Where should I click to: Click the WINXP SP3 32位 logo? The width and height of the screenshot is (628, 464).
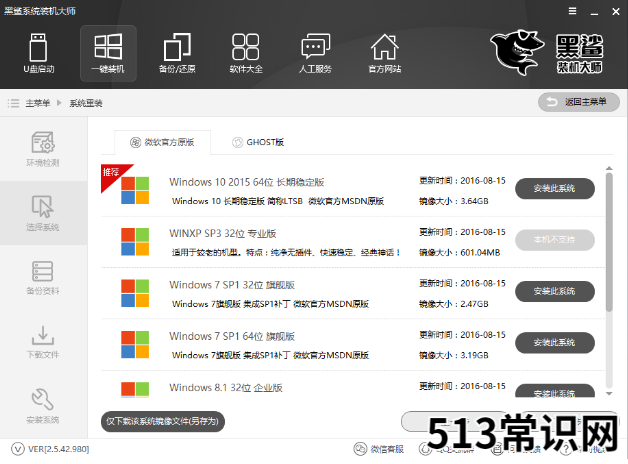coord(135,242)
